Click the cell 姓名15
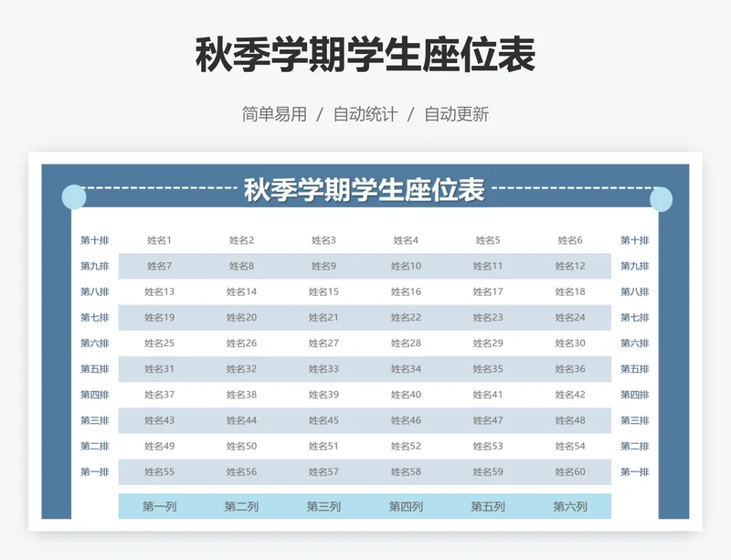The width and height of the screenshot is (731, 560). (323, 292)
